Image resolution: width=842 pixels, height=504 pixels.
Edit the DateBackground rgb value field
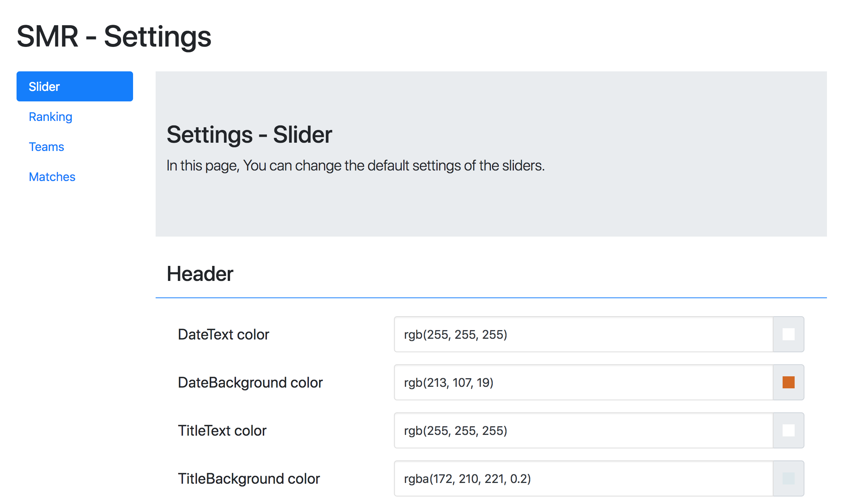[x=583, y=382]
